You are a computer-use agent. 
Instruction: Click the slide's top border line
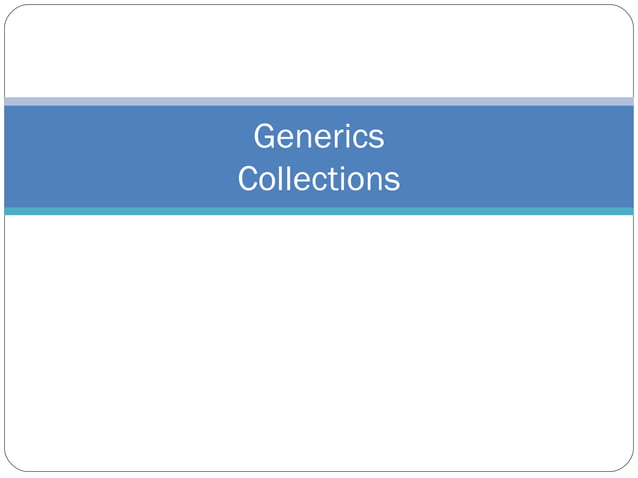319,4
